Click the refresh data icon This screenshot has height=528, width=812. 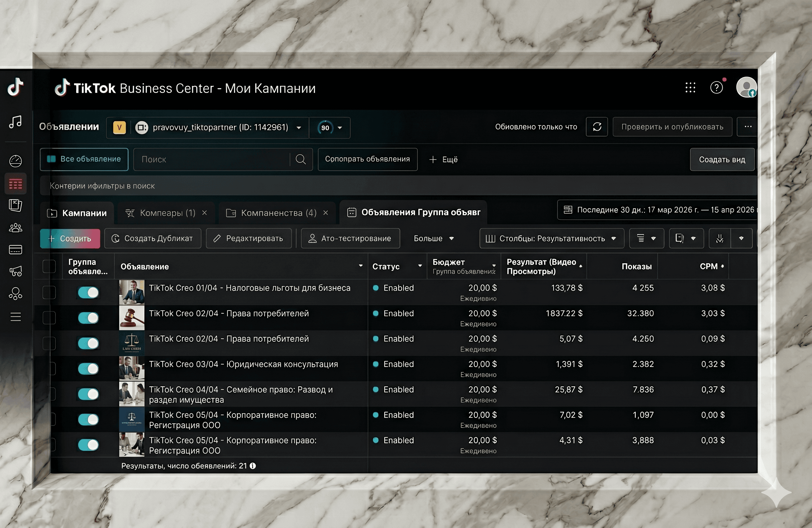point(596,127)
